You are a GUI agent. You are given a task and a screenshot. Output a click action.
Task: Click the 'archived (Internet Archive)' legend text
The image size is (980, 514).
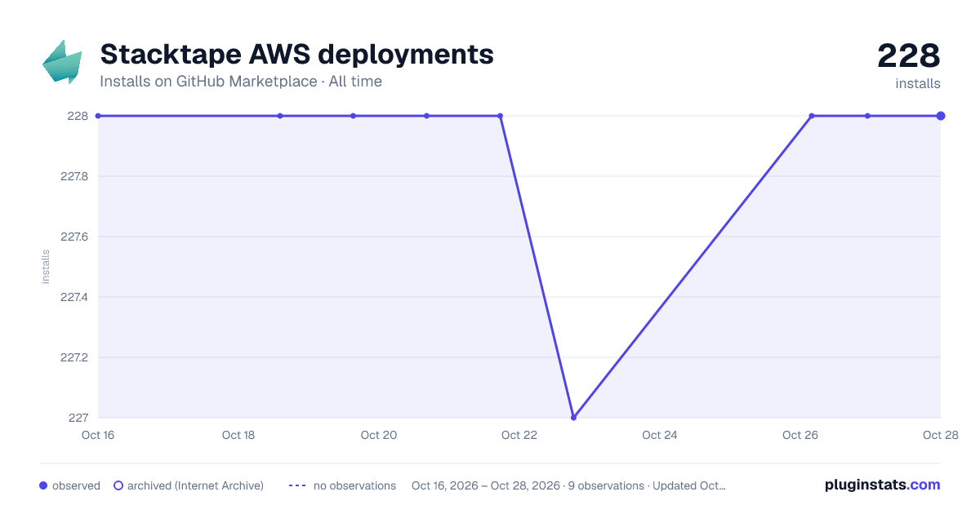195,485
